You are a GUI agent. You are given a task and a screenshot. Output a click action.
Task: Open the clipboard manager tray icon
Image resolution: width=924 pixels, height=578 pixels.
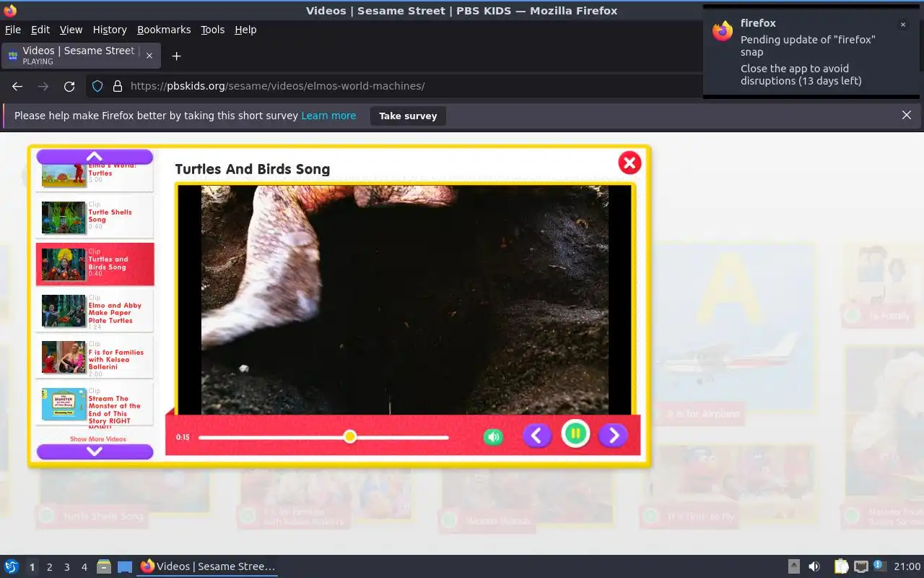841,566
